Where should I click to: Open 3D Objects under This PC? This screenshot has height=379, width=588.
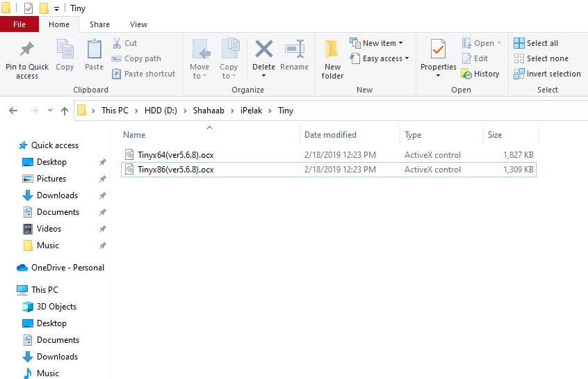pyautogui.click(x=56, y=307)
